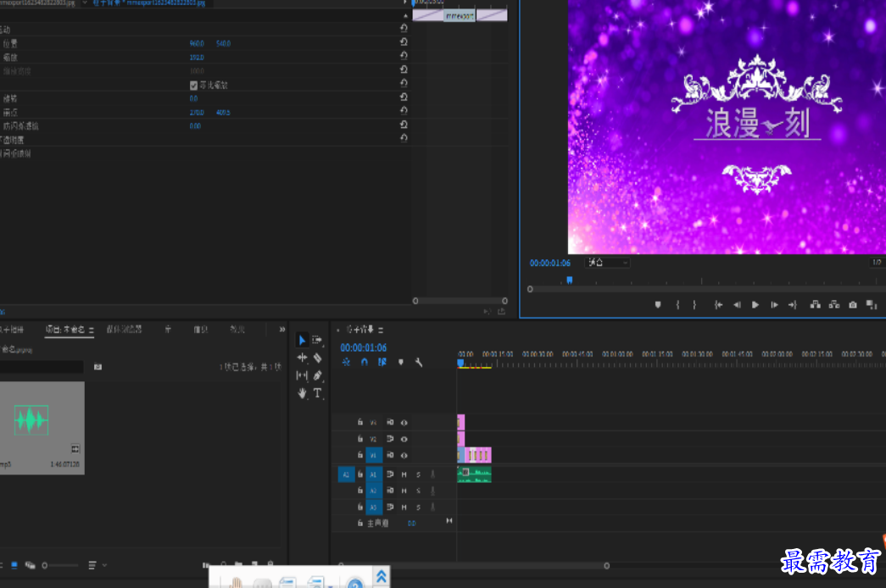This screenshot has height=588, width=886.
Task: Click the A1 source patch button
Action: (x=346, y=474)
